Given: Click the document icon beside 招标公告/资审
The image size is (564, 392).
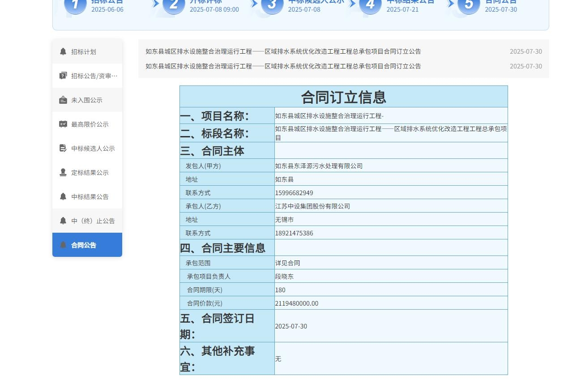Looking at the screenshot, I should click(x=63, y=76).
